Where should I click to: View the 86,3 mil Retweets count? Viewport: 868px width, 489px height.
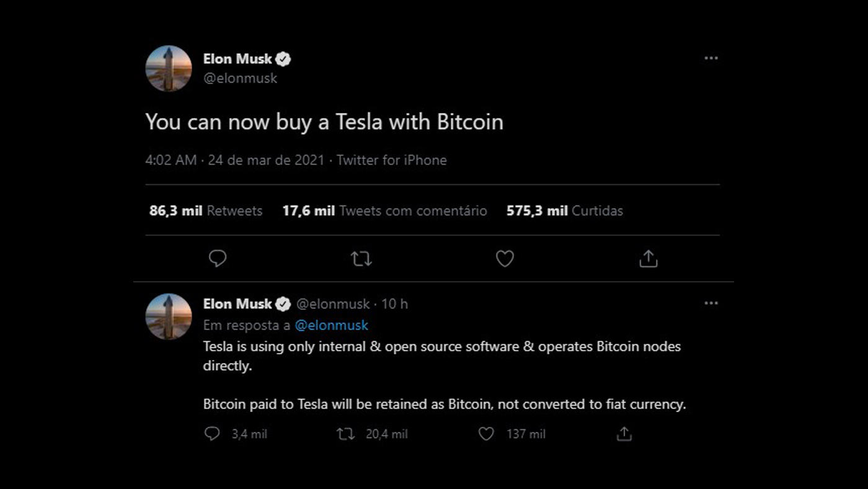pos(205,210)
